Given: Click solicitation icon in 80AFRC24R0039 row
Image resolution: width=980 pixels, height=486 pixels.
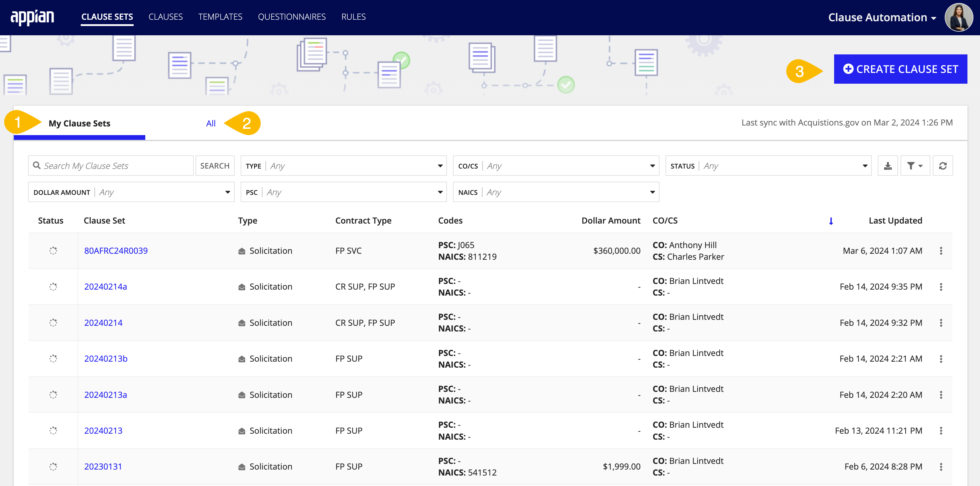Looking at the screenshot, I should coord(242,251).
